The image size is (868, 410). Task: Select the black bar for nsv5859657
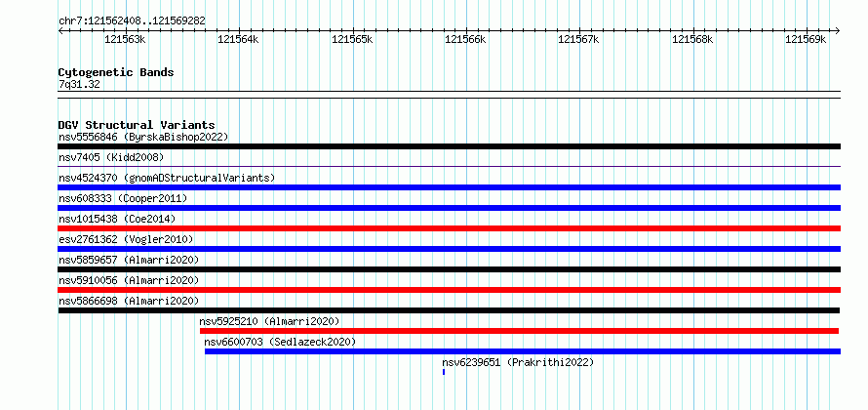pos(449,269)
